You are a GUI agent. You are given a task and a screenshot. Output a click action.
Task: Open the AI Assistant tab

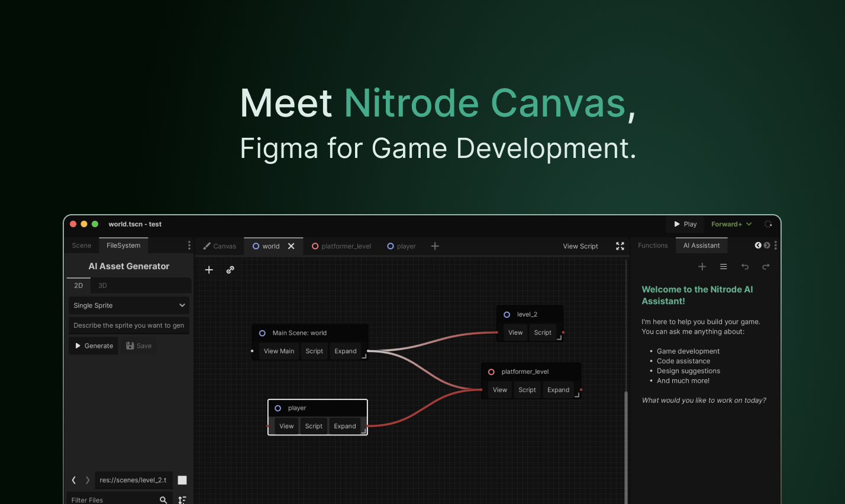coord(702,245)
